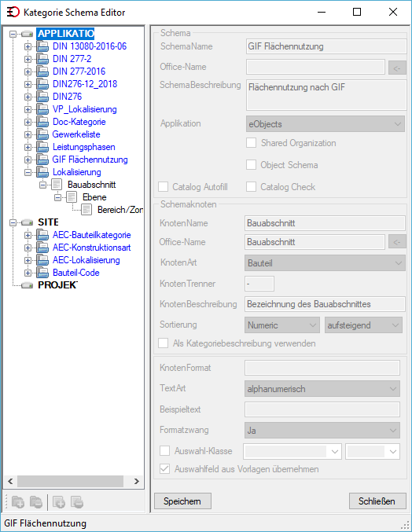
Task: Click the document icon next to Bereich/Zone
Action: pos(86,210)
